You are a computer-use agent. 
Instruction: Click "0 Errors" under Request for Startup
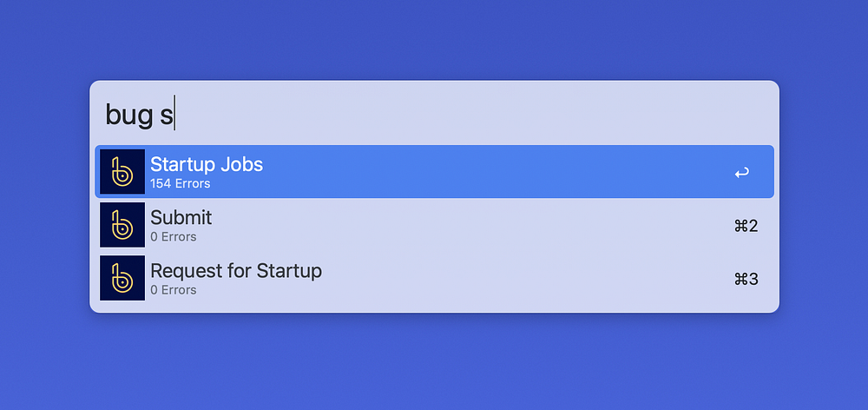174,290
